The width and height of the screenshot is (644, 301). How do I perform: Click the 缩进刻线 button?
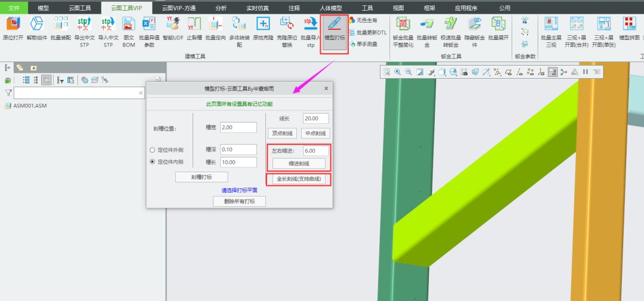[299, 163]
